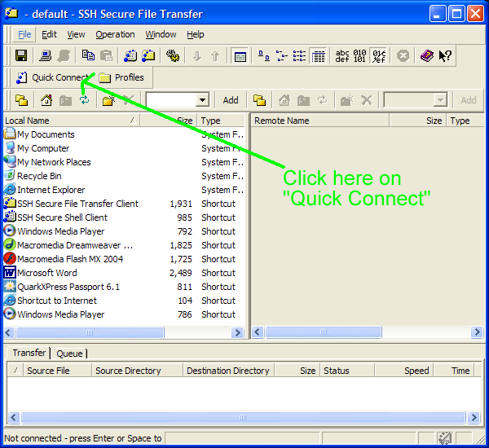Click local New File Transfer window icon
Image resolution: width=489 pixels, height=448 pixels.
(x=21, y=100)
